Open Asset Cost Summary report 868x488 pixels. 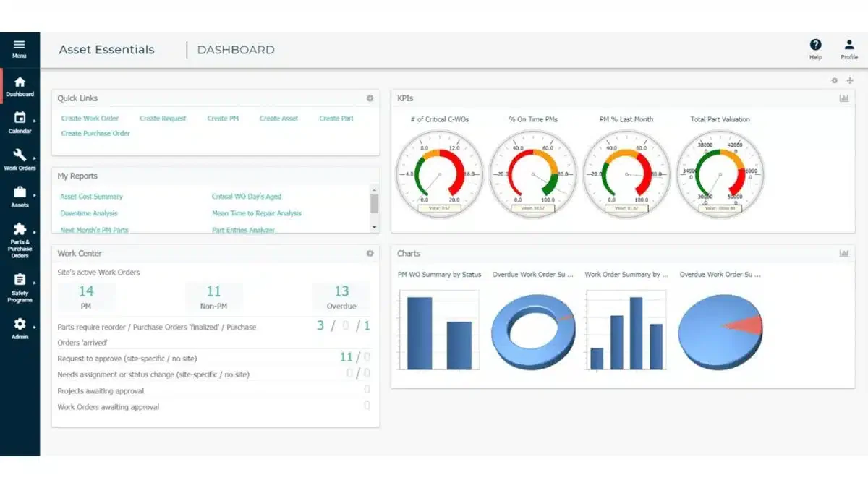click(x=91, y=197)
